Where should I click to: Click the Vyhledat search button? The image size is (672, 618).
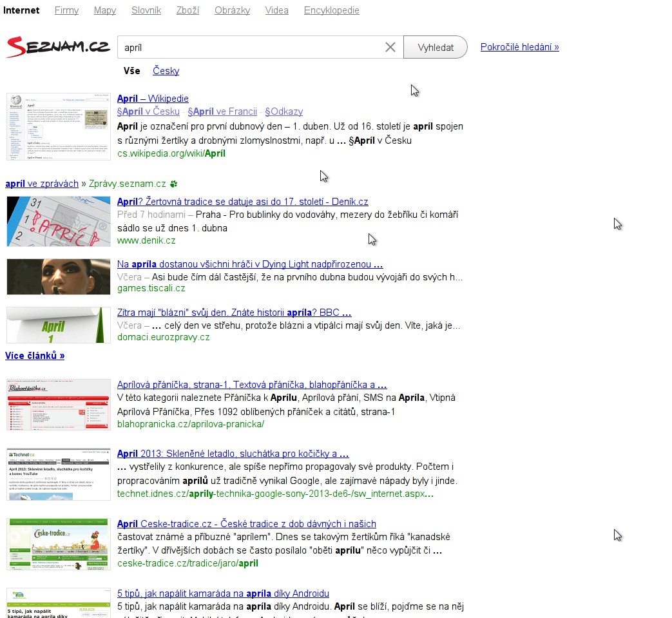point(436,47)
